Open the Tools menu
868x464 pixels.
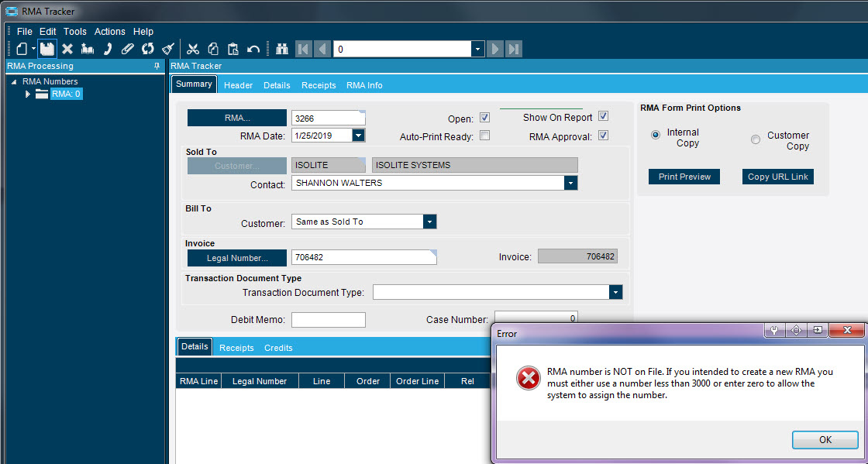[74, 32]
